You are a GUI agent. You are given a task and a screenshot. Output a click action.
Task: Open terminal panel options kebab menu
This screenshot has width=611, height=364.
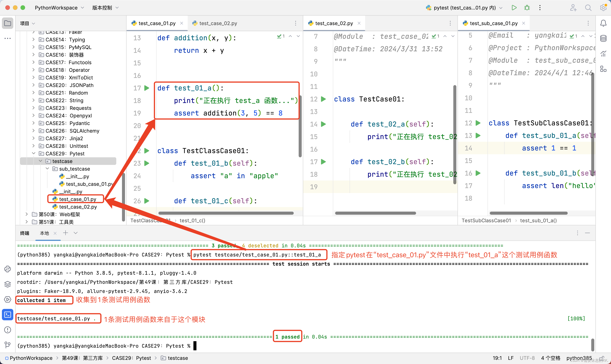pos(577,233)
